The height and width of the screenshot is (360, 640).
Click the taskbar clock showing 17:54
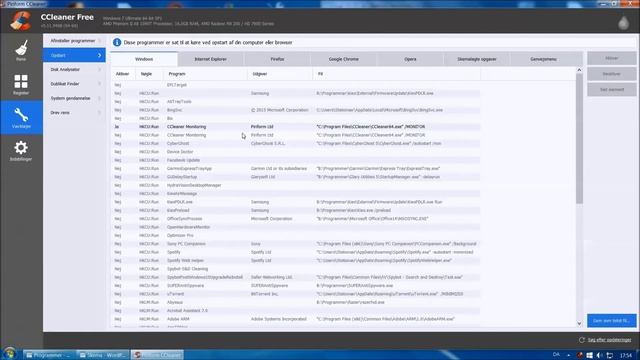pyautogui.click(x=625, y=355)
